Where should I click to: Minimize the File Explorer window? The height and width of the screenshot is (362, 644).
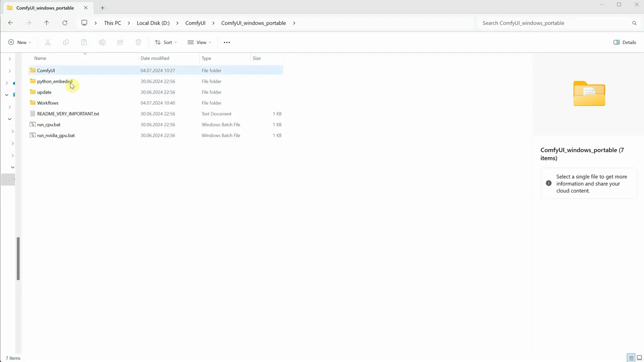(x=601, y=4)
